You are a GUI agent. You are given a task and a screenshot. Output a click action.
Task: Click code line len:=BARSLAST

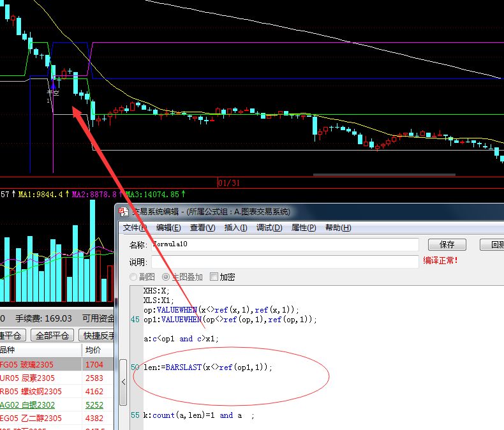coord(207,367)
